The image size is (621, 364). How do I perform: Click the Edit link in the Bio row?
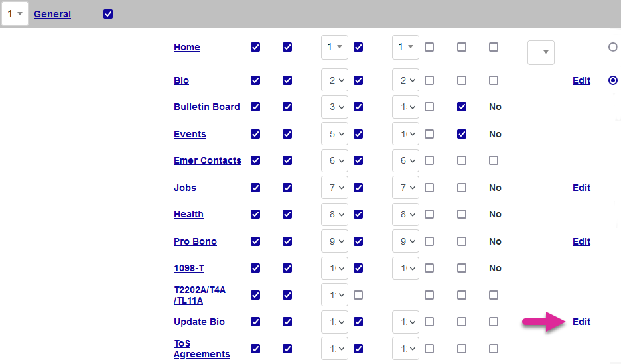click(581, 80)
